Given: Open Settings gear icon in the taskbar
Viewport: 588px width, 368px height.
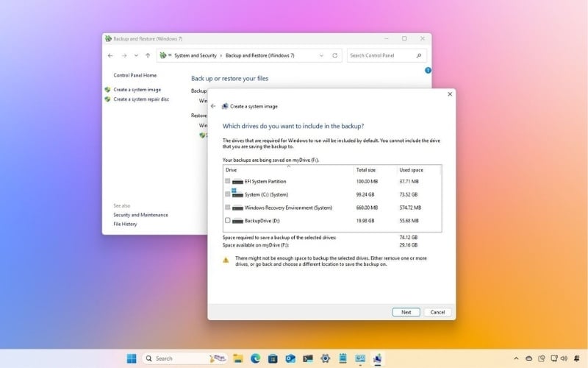Looking at the screenshot, I should pyautogui.click(x=325, y=358).
